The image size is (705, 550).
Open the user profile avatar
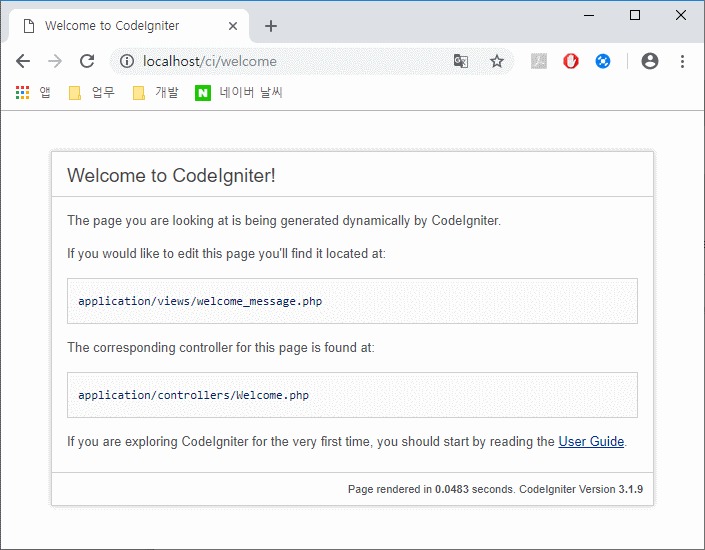[x=650, y=61]
